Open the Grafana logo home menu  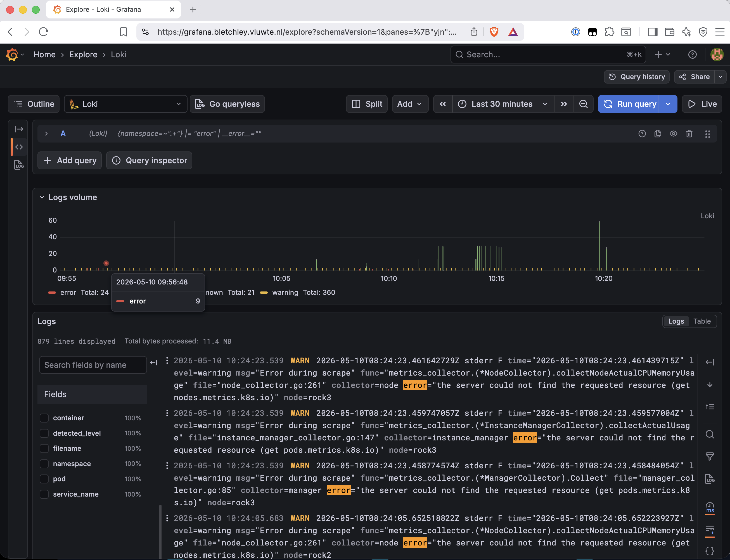coord(12,54)
